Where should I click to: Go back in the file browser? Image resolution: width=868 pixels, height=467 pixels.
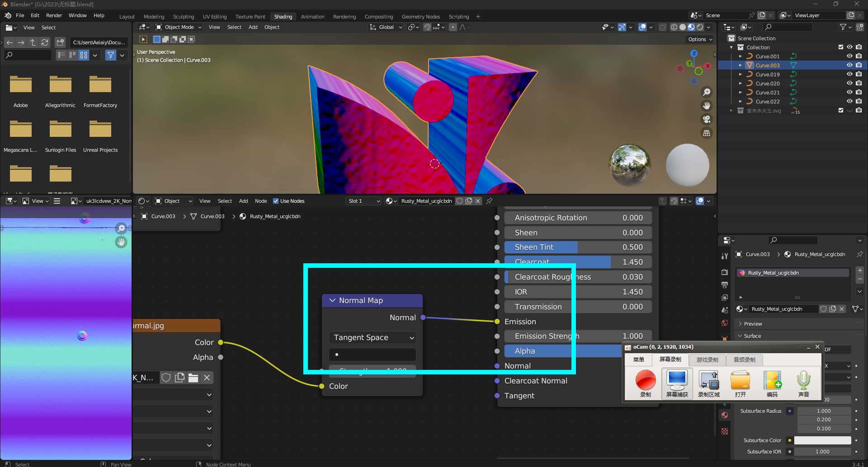(x=9, y=42)
